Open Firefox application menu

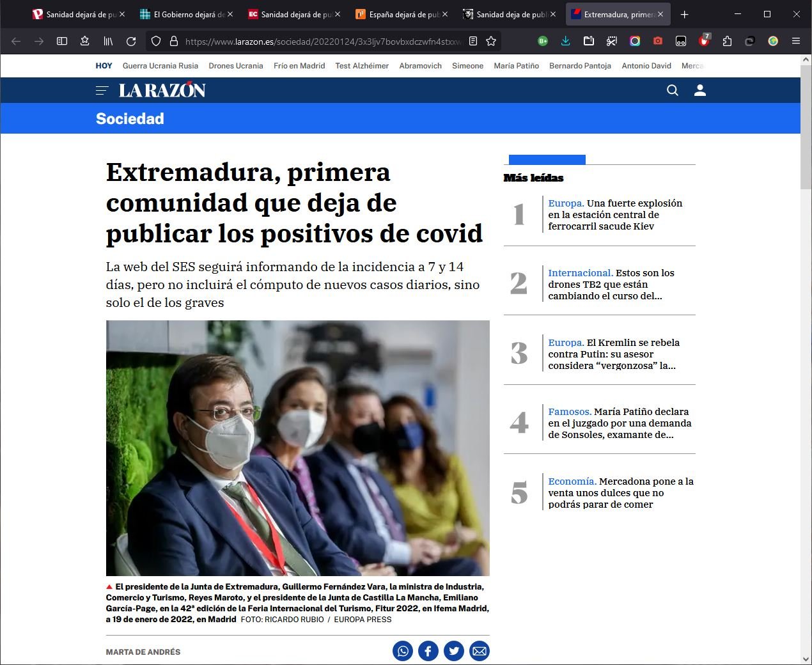pyautogui.click(x=796, y=41)
